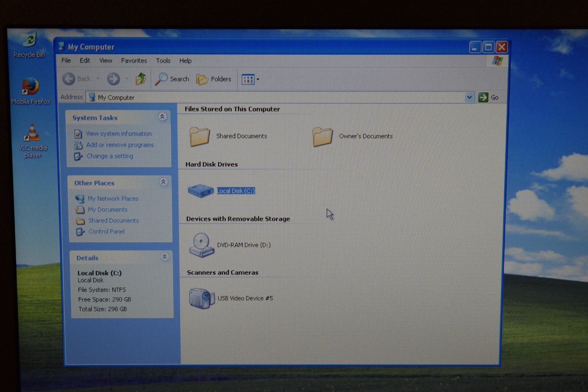
Task: Open the Edit menu
Action: coord(85,60)
